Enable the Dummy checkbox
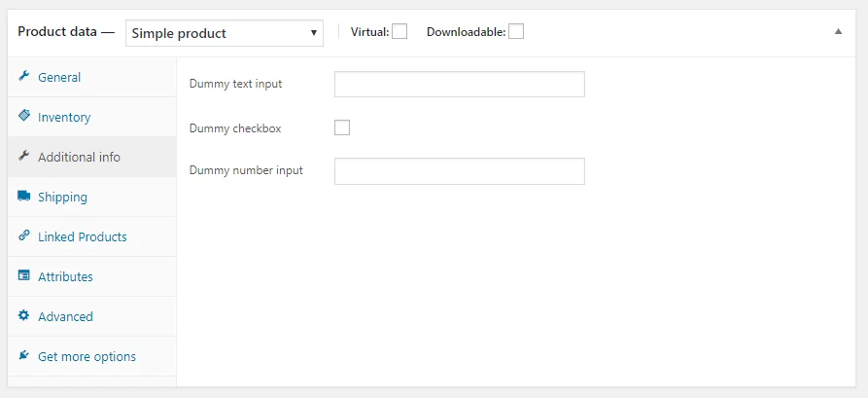Screen dimensions: 868x398 [x=342, y=128]
